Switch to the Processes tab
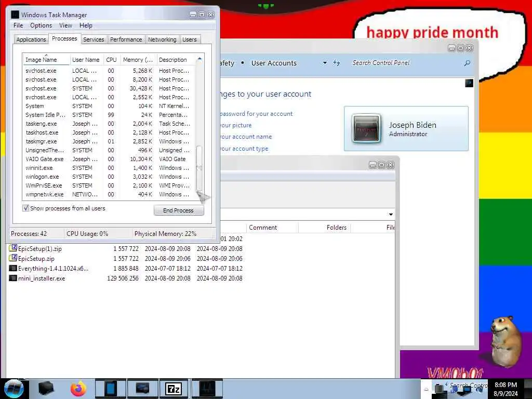532x399 pixels. 64,38
